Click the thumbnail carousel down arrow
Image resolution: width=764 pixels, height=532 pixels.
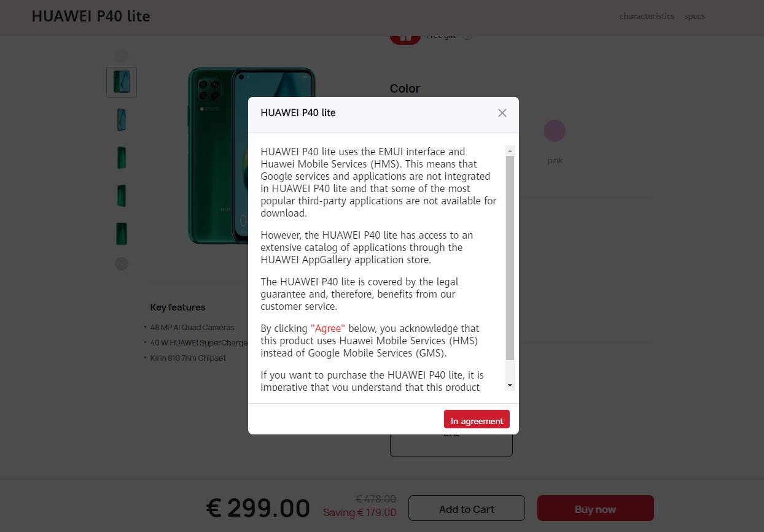(x=122, y=264)
